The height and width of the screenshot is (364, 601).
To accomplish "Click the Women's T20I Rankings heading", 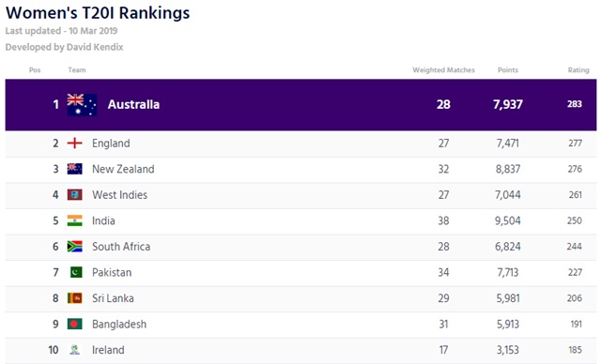I will (x=98, y=12).
